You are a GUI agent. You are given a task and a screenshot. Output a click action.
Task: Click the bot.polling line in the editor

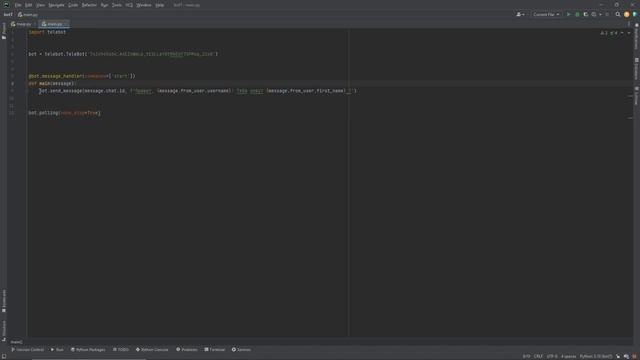pyautogui.click(x=64, y=113)
